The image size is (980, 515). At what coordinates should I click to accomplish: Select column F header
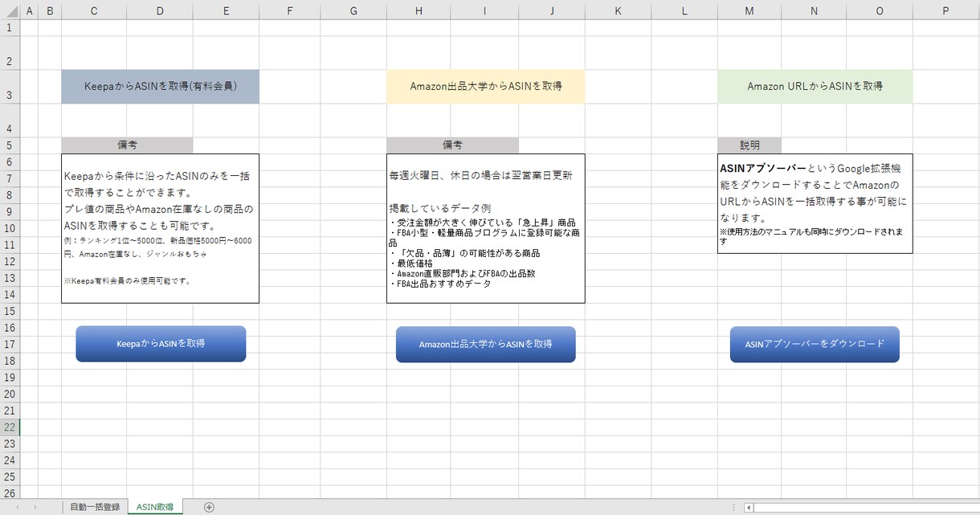coord(289,10)
